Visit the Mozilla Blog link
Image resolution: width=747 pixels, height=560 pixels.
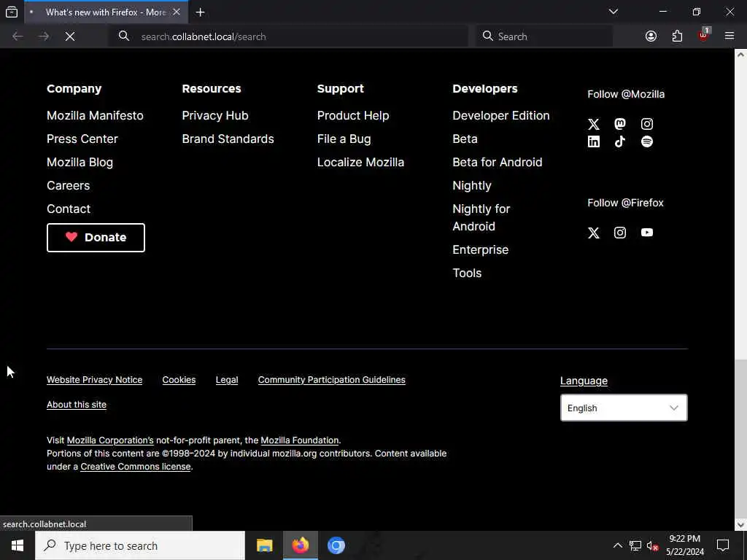point(80,163)
